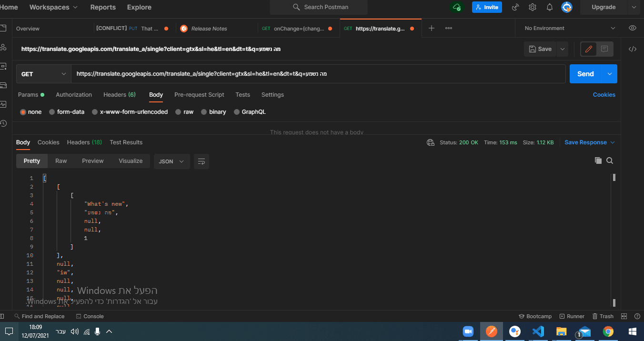Open the request comments icon
The image size is (644, 341).
click(x=604, y=49)
